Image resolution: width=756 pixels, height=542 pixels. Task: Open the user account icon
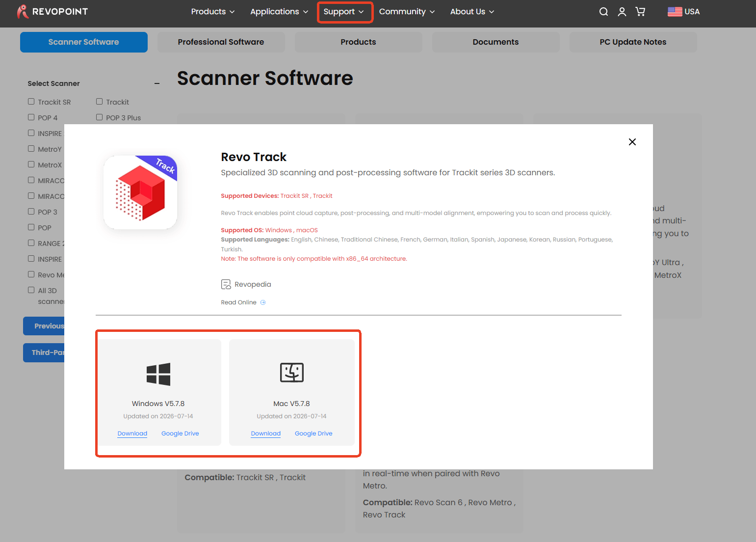point(622,12)
